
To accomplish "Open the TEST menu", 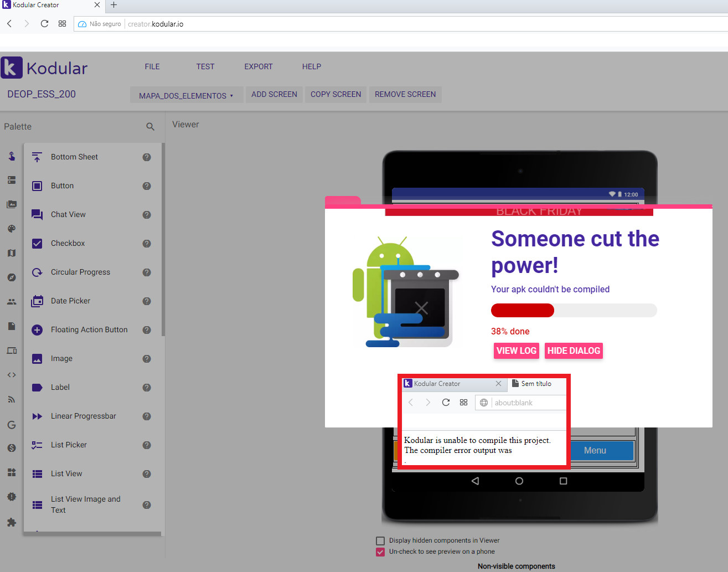I will pyautogui.click(x=205, y=66).
